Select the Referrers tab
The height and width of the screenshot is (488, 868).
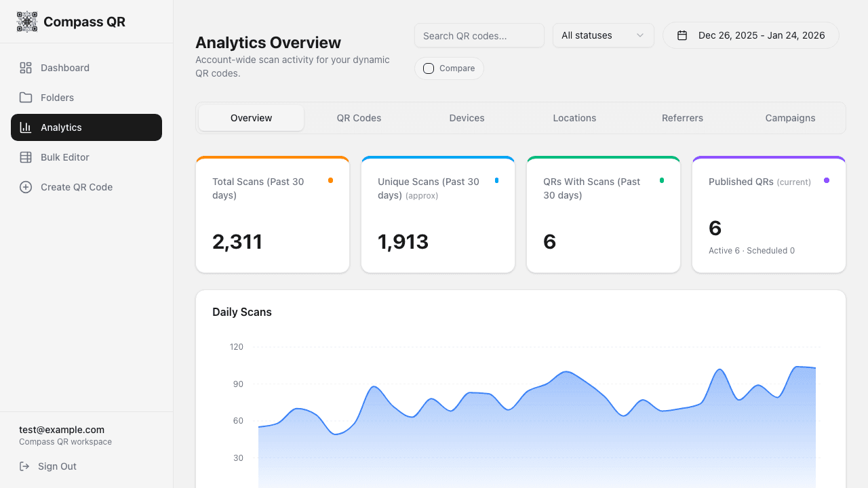coord(682,118)
